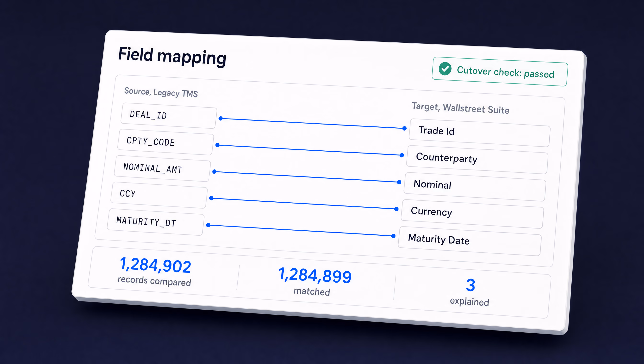Image resolution: width=644 pixels, height=364 pixels.
Task: Select the Currency target field
Action: point(472,214)
